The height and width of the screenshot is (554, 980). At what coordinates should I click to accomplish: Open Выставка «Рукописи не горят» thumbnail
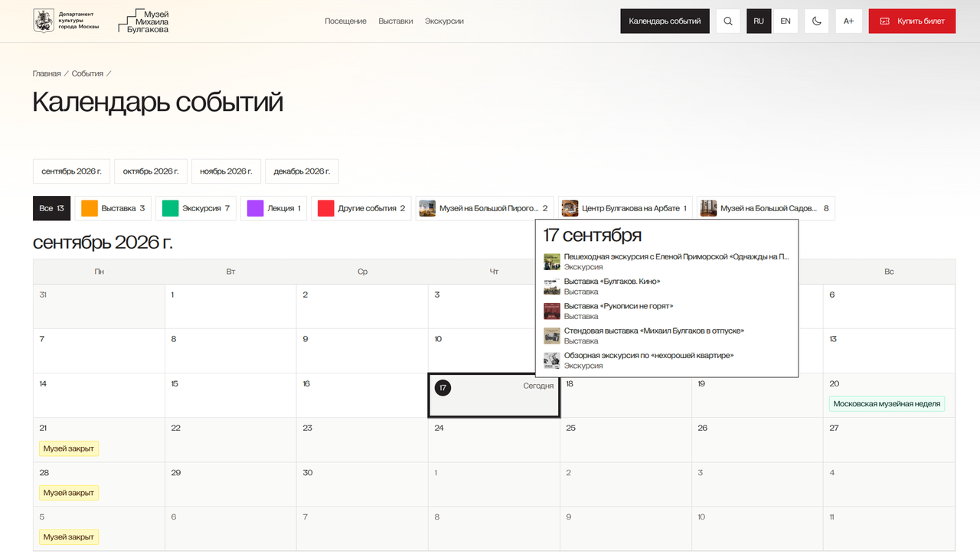[552, 311]
